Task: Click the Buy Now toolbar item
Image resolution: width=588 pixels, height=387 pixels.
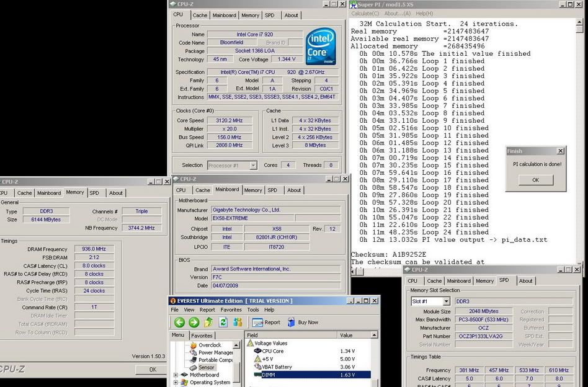Action: tap(302, 322)
